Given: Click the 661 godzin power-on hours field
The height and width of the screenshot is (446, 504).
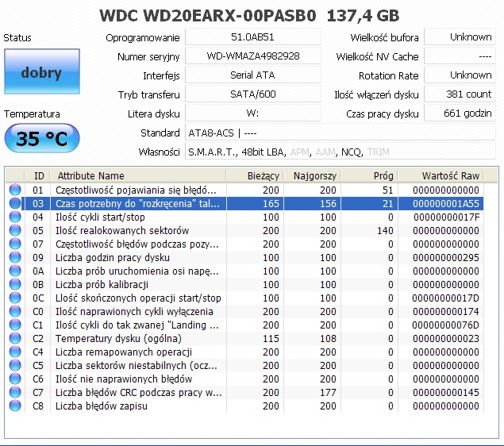Looking at the screenshot, I should pos(460,113).
